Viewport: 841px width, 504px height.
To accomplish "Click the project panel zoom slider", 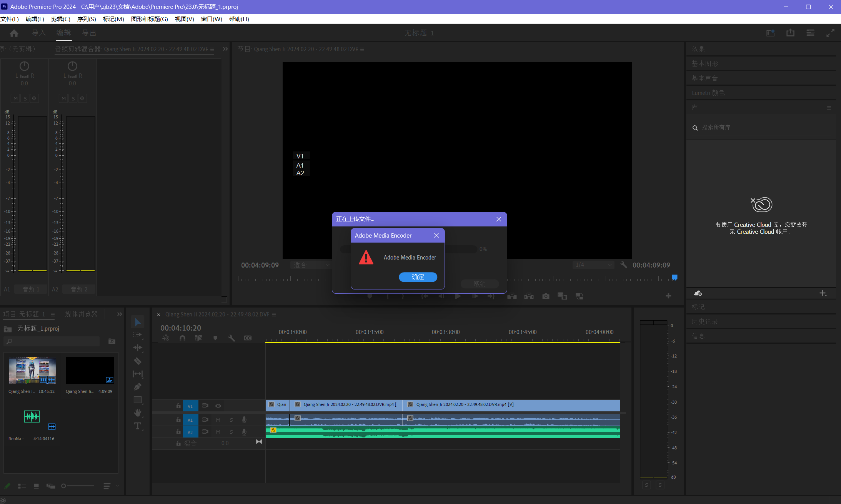I will [78, 486].
